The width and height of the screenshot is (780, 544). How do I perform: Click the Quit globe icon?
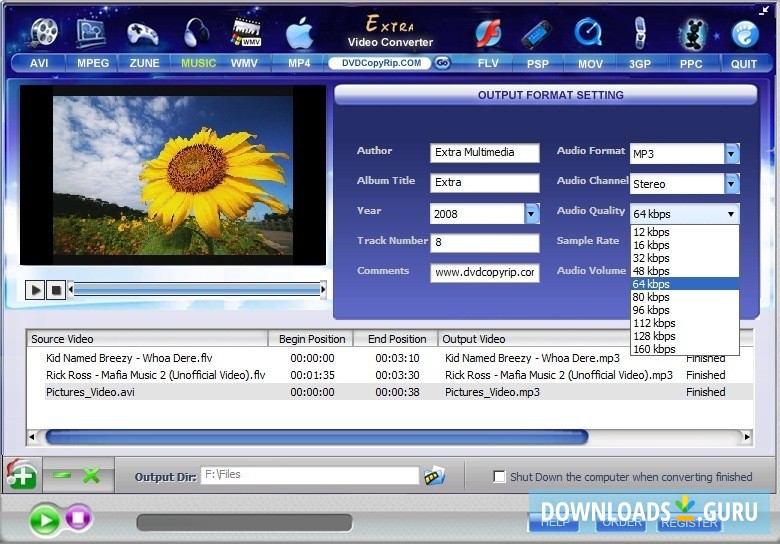745,34
